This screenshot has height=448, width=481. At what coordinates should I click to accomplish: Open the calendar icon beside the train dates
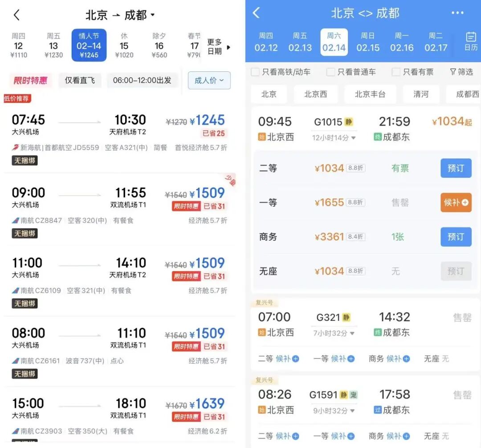point(470,41)
